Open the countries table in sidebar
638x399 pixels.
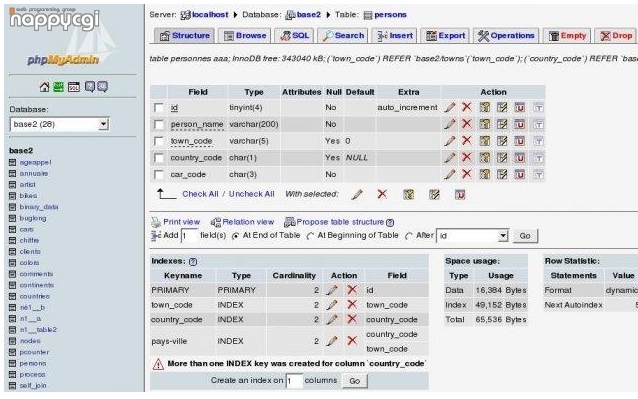click(x=35, y=296)
